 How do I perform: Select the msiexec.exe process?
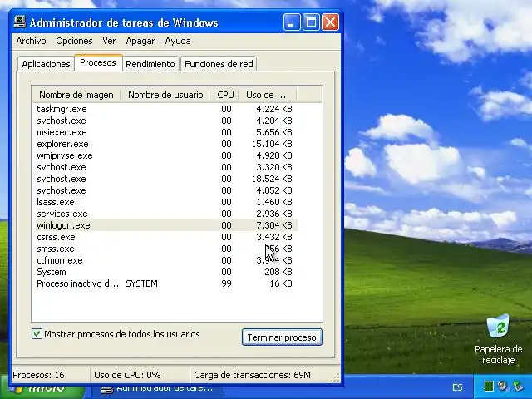[165, 132]
